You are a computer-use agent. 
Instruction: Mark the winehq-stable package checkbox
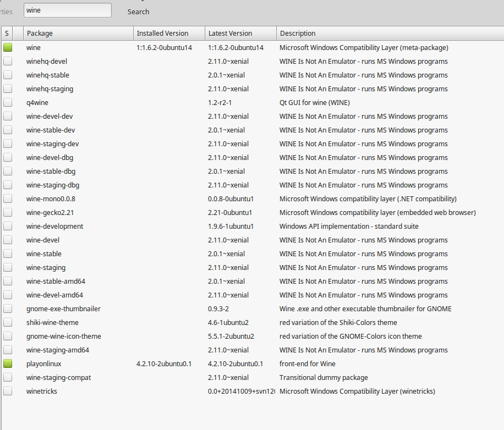[8, 75]
